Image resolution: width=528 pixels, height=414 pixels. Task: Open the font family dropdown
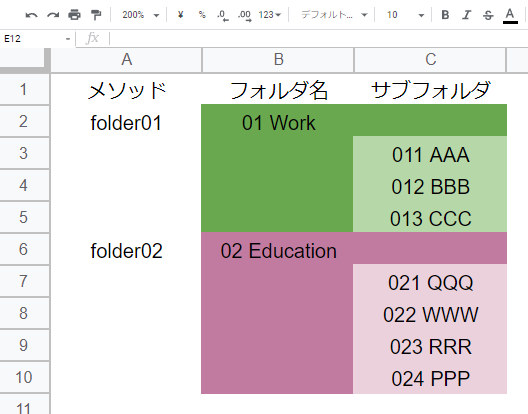coord(334,15)
